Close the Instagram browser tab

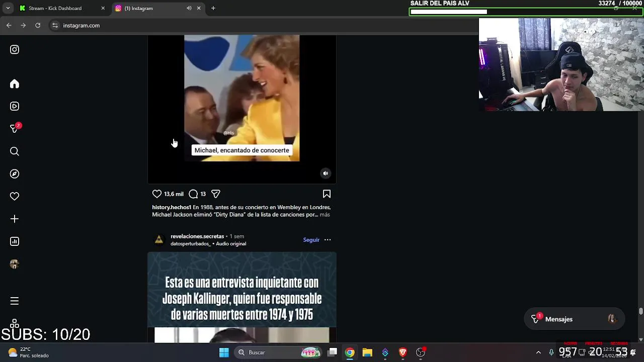point(199,8)
